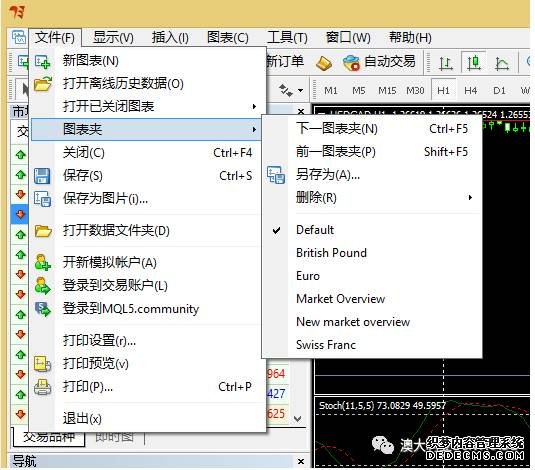The width and height of the screenshot is (535, 470).
Task: Toggle the 自动交易 auto trading button
Action: (379, 62)
